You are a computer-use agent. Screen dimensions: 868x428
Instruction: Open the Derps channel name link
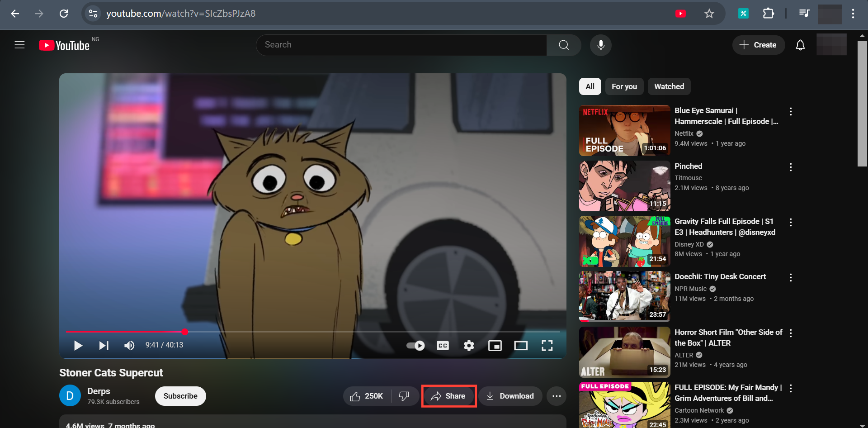click(x=99, y=391)
